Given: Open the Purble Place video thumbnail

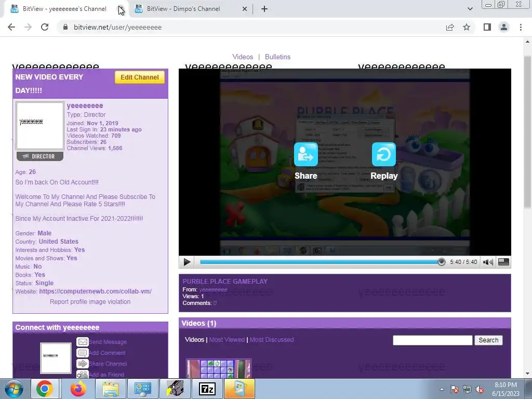Looking at the screenshot, I should tap(219, 369).
